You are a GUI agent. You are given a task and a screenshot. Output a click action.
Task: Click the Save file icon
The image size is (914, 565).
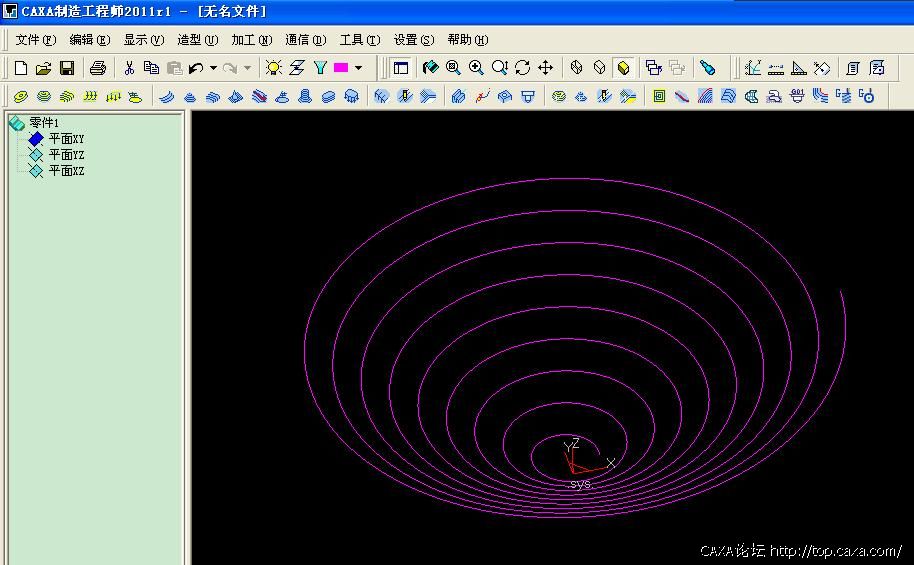(67, 68)
